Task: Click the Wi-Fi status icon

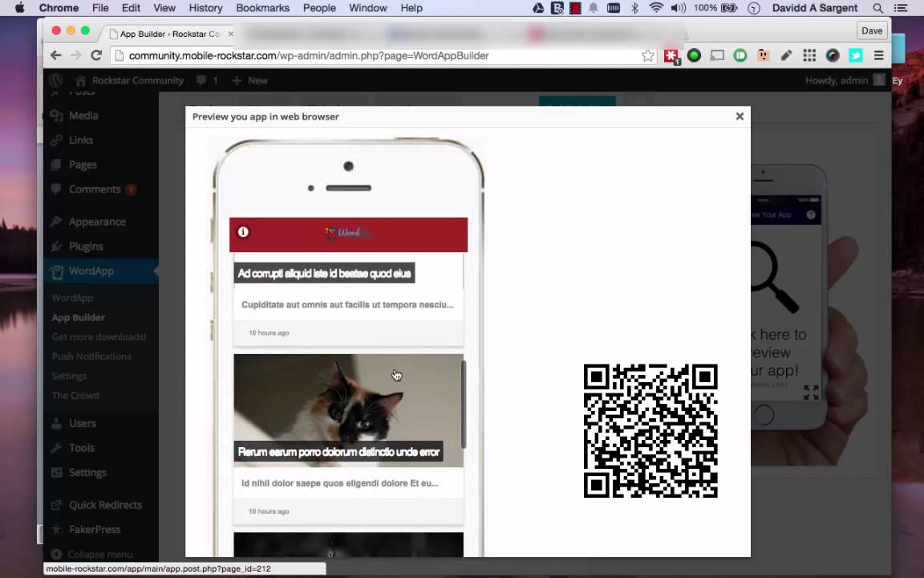Action: pyautogui.click(x=656, y=8)
